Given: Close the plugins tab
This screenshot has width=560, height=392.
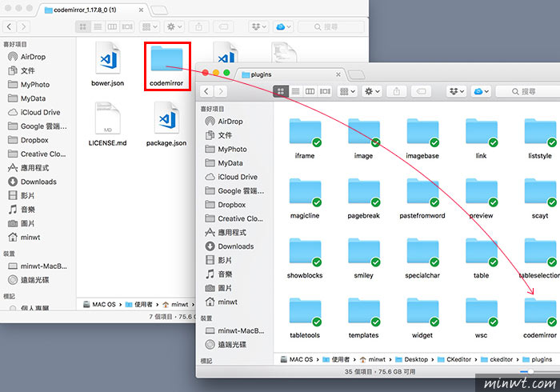Looking at the screenshot, I should [338, 74].
